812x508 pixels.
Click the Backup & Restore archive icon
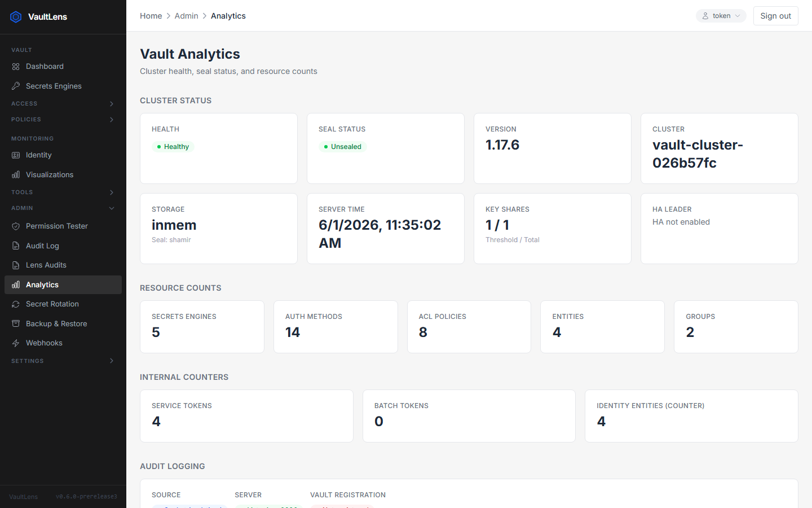[16, 324]
